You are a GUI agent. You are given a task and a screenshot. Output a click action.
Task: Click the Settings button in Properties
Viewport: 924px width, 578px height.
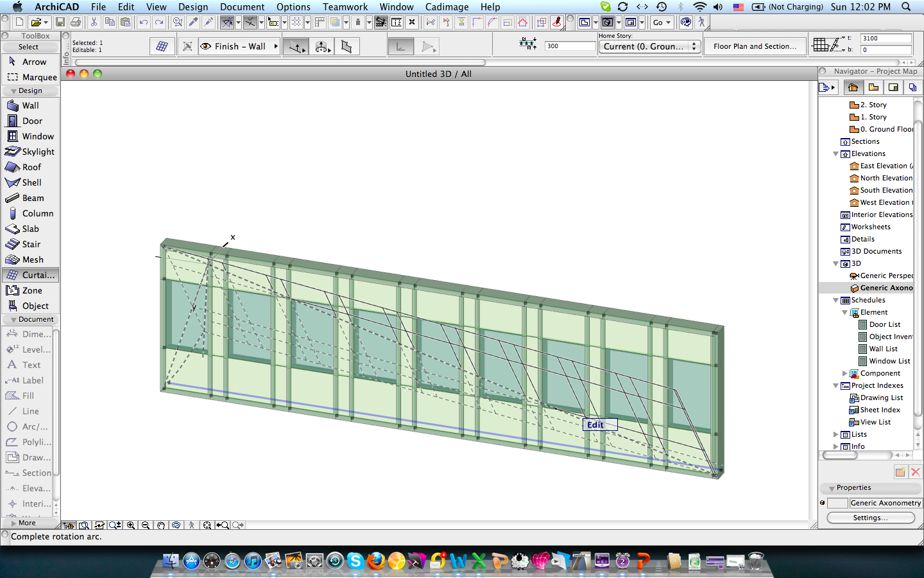pos(871,518)
